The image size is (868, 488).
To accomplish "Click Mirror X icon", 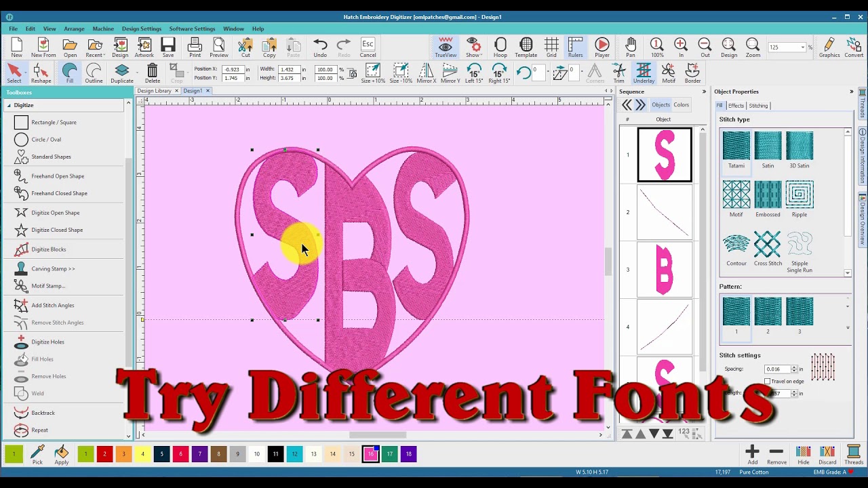I will 426,73.
